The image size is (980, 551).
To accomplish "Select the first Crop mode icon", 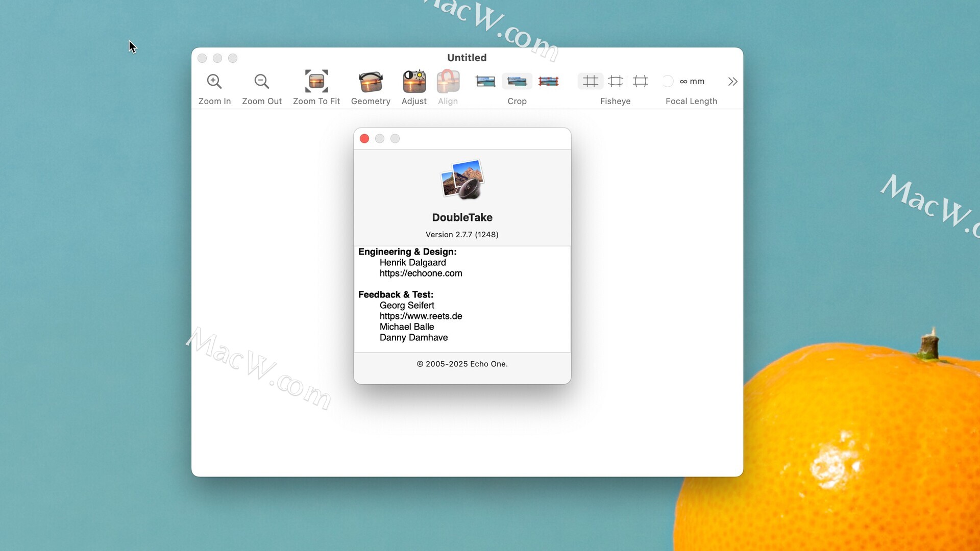I will [x=485, y=81].
